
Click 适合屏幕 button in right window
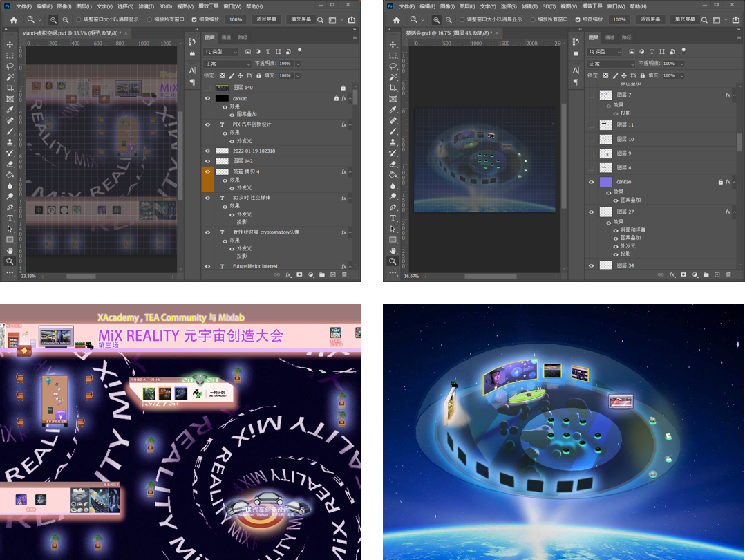click(x=650, y=19)
